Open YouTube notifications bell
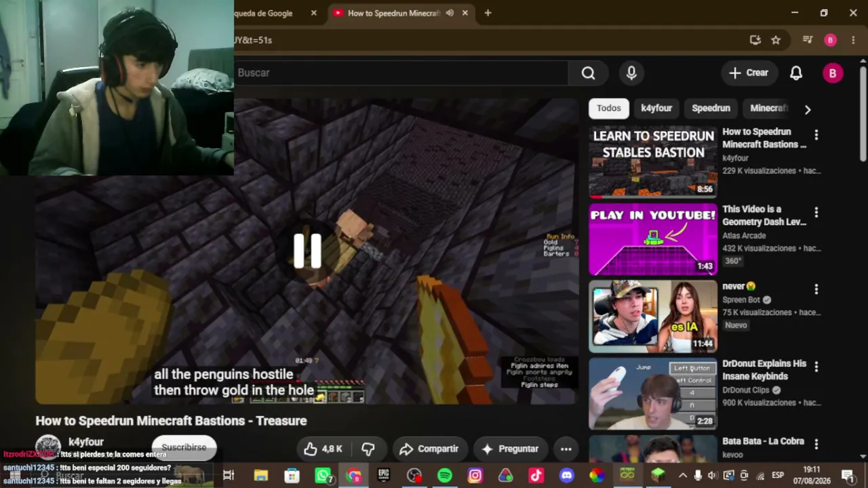Viewport: 868px width, 488px height. 796,73
